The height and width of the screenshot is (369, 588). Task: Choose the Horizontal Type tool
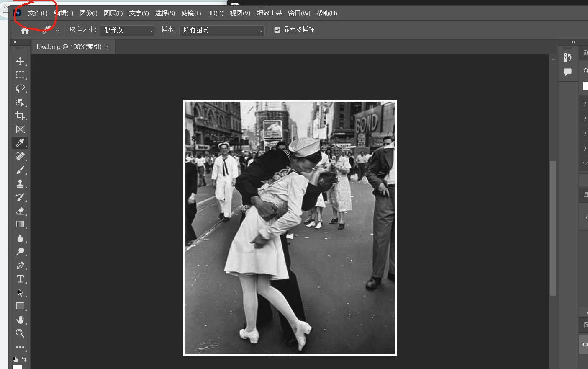tap(20, 279)
